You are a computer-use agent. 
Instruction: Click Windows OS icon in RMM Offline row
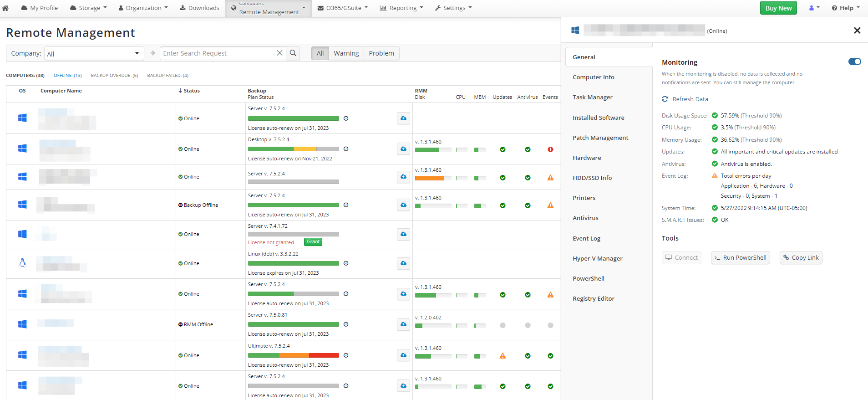pyautogui.click(x=22, y=324)
